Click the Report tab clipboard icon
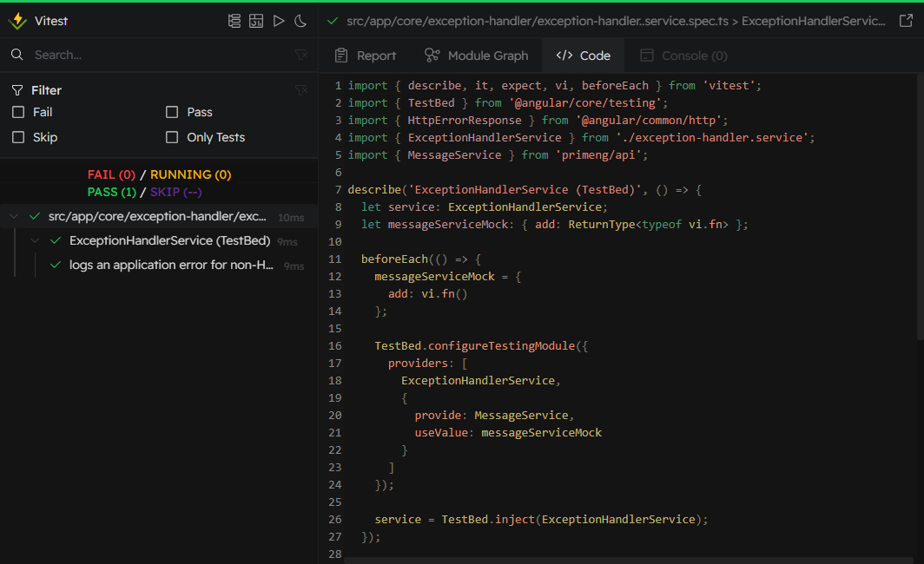The width and height of the screenshot is (924, 564). click(340, 56)
